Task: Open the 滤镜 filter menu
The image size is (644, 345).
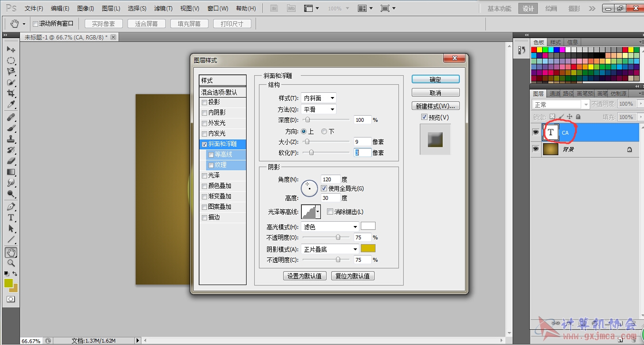Action: tap(163, 9)
